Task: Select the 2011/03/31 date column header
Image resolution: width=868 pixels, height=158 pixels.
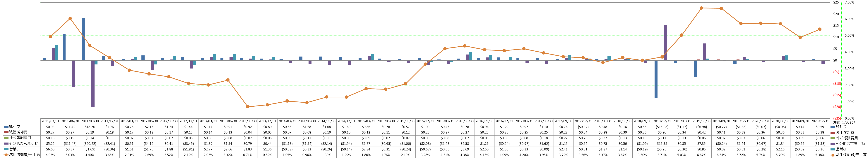Action: tap(50, 121)
